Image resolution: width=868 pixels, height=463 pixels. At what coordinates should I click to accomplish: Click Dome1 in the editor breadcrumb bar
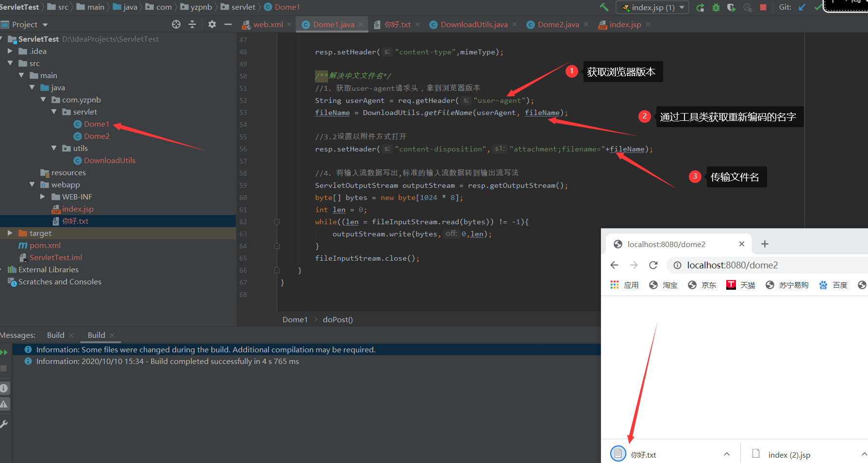pos(295,319)
